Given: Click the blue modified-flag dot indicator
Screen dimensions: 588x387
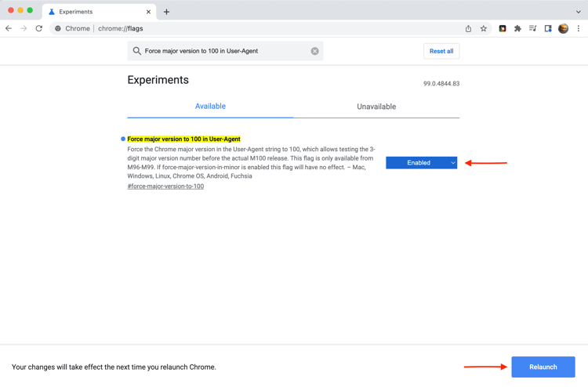Looking at the screenshot, I should coord(123,139).
